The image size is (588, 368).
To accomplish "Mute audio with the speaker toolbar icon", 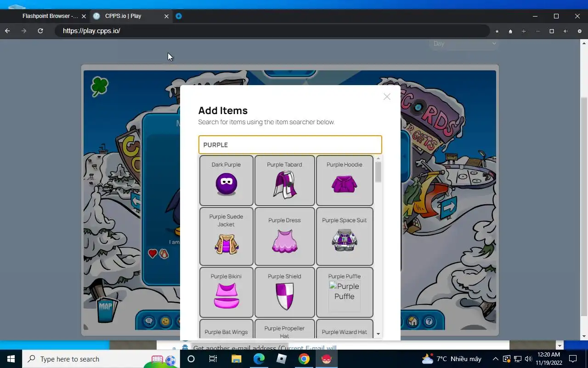I will point(565,31).
